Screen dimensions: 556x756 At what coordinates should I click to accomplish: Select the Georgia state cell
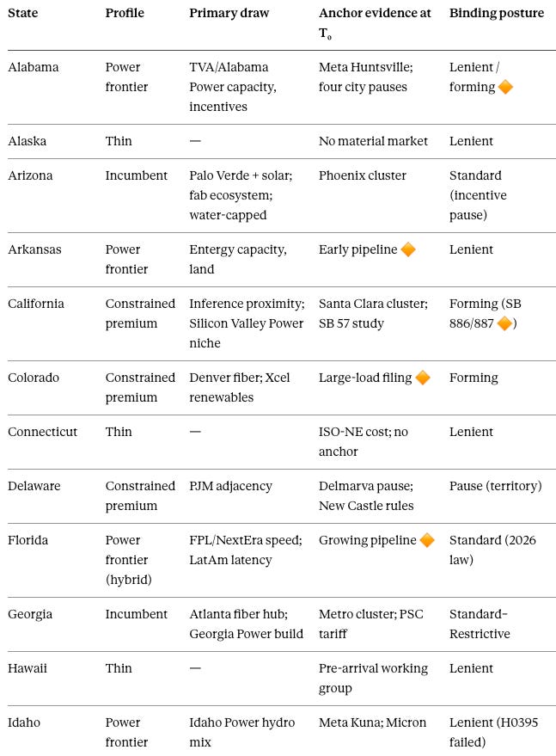(30, 614)
